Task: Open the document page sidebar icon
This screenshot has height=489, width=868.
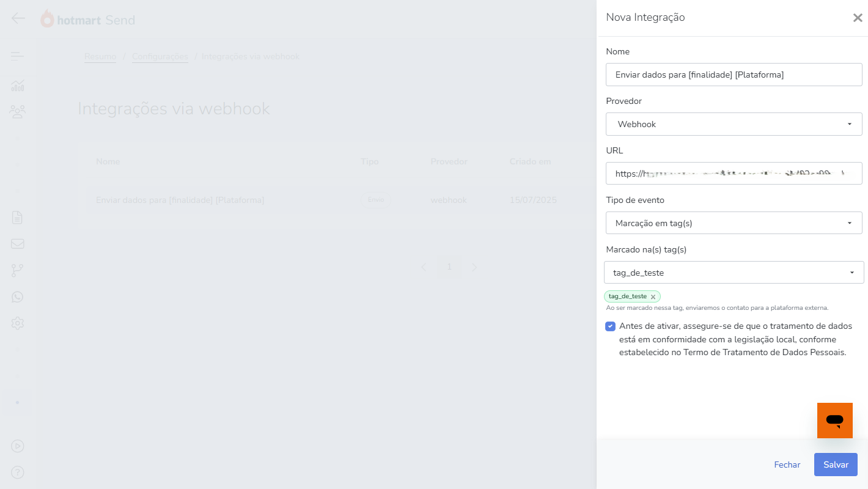Action: click(18, 218)
